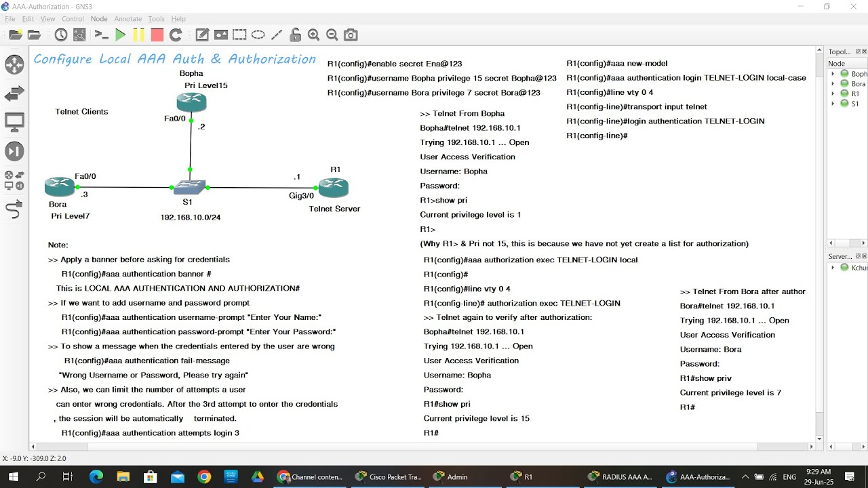Zoom in on the topology

(313, 35)
